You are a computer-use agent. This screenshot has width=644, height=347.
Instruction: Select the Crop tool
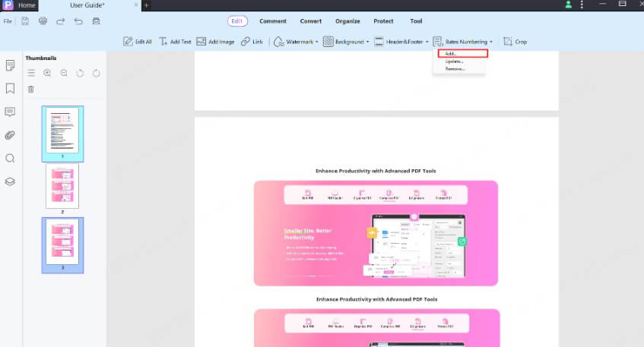pos(515,42)
